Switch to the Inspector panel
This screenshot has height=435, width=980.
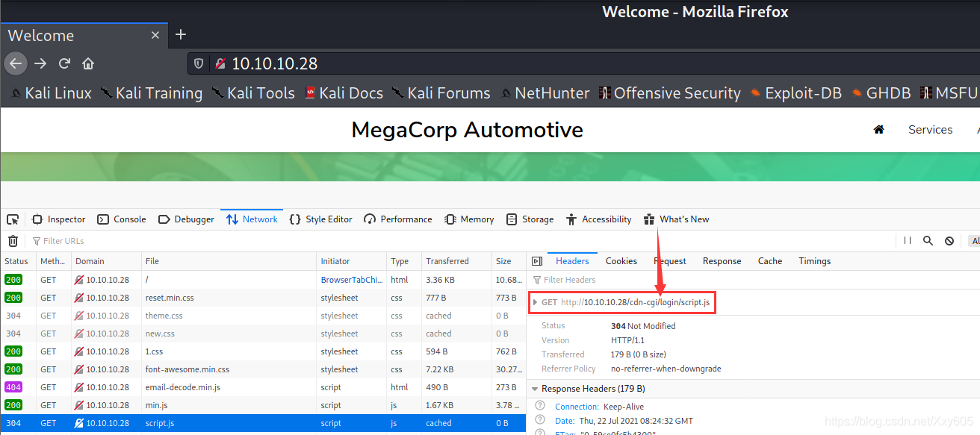click(x=59, y=219)
